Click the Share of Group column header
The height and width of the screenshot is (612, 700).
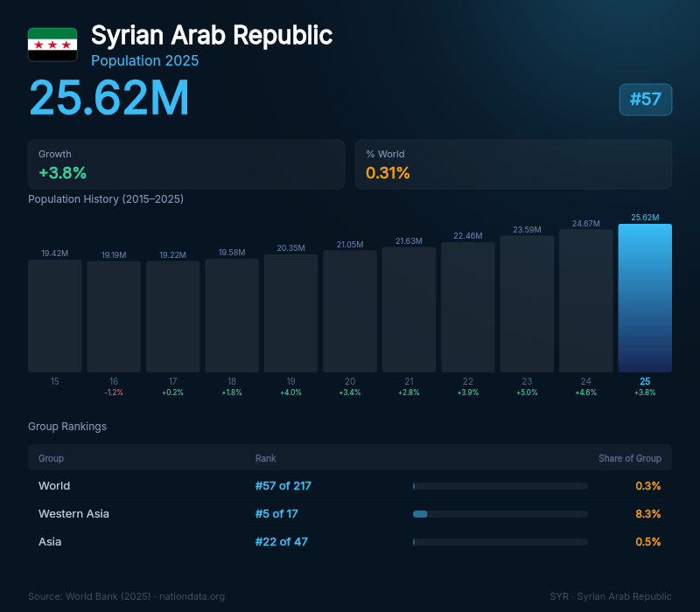[629, 458]
